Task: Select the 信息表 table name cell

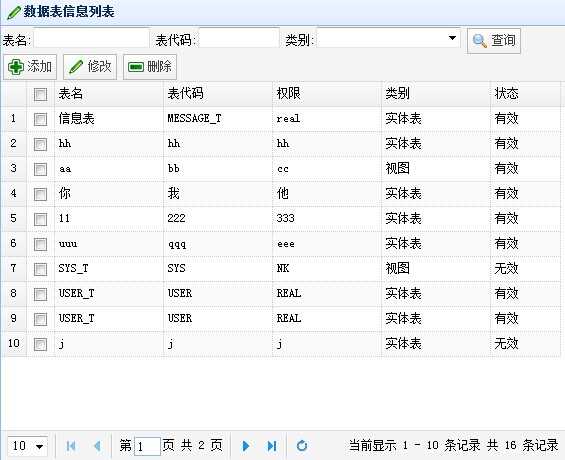Action: (109, 119)
